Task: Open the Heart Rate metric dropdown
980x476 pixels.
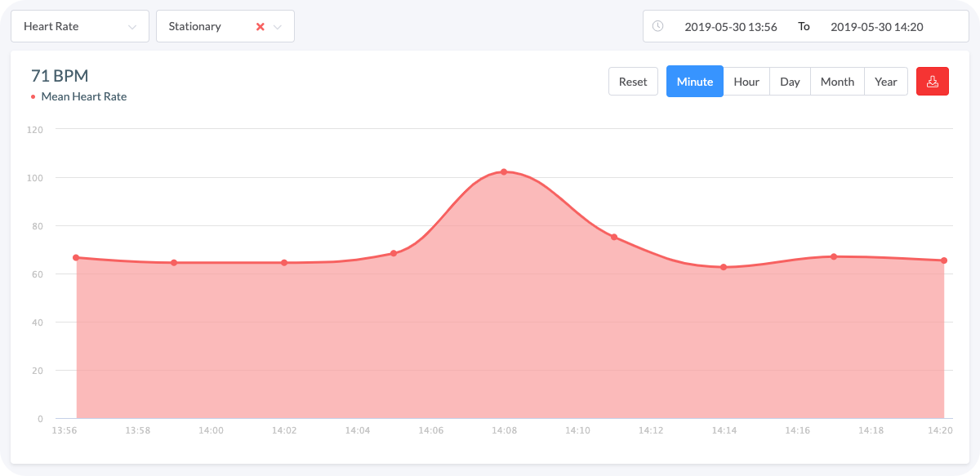Action: pyautogui.click(x=79, y=25)
